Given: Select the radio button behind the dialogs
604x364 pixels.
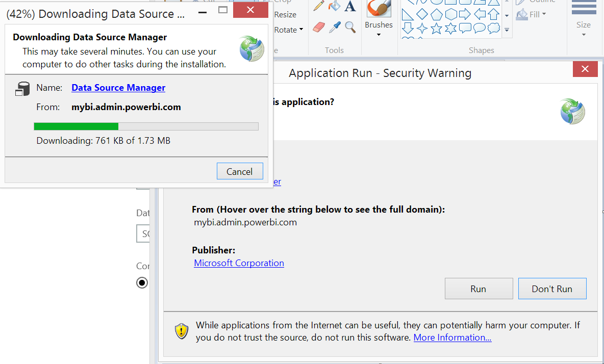Looking at the screenshot, I should (x=142, y=283).
